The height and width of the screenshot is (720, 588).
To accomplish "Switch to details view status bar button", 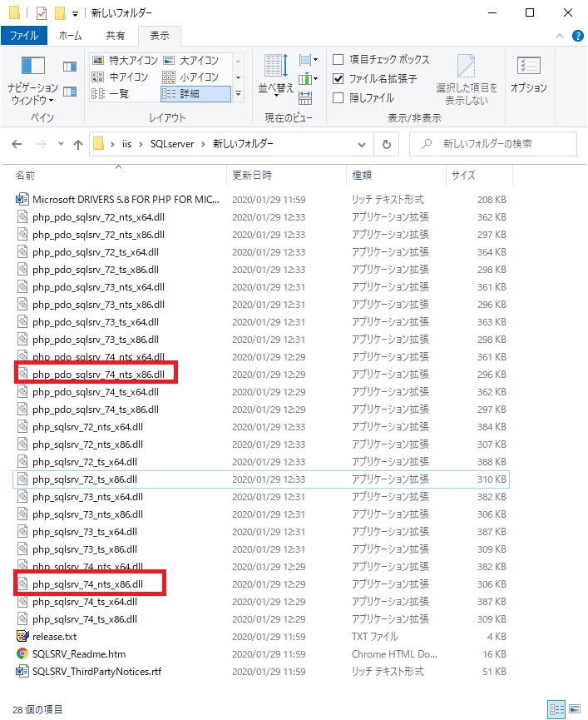I will 556,709.
